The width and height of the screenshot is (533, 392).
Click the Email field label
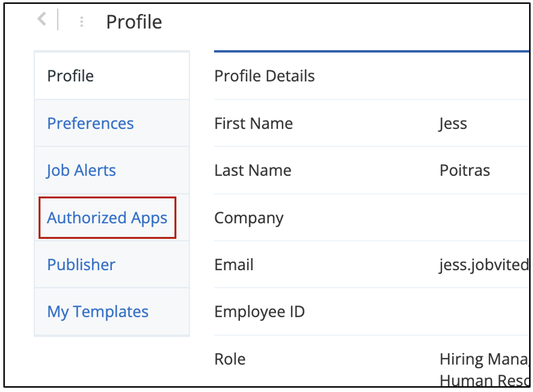234,265
